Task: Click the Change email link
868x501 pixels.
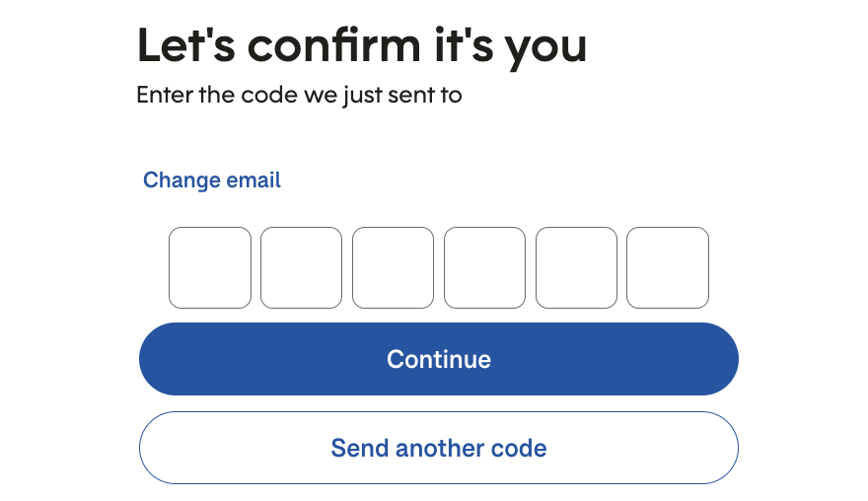Action: [212, 180]
